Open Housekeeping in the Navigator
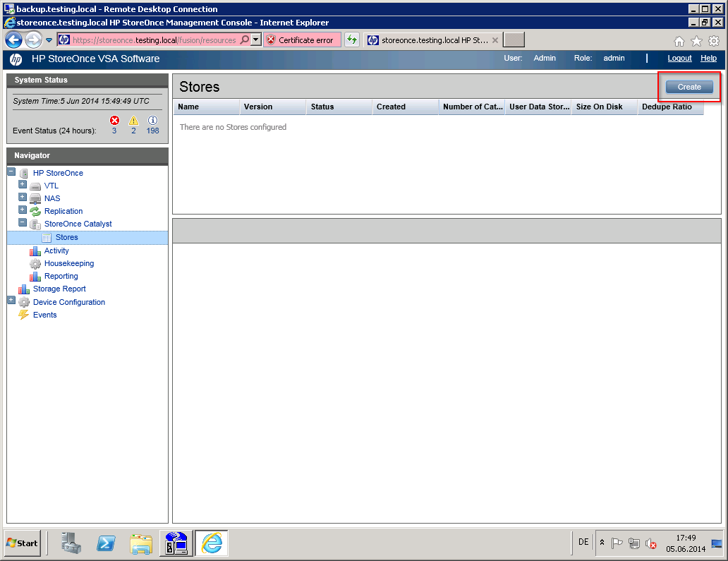The height and width of the screenshot is (561, 728). (69, 263)
